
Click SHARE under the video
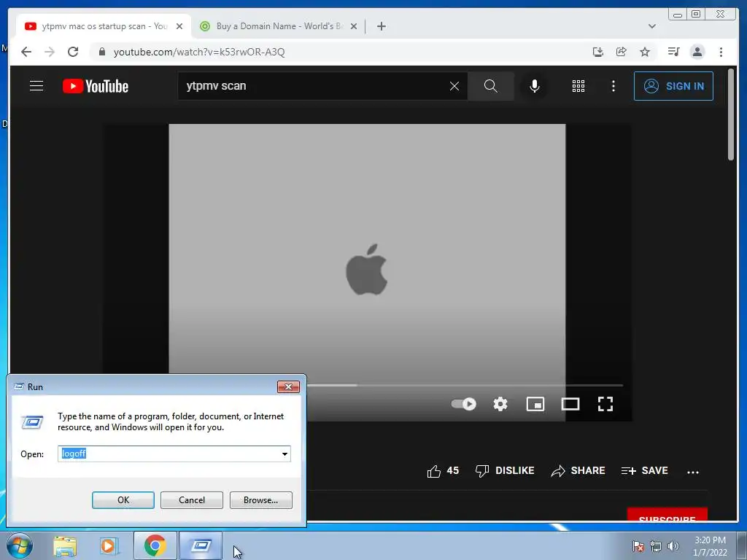(x=578, y=471)
